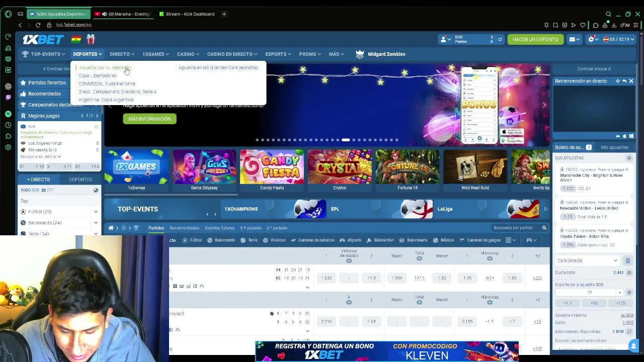Screen dimensions: 644x362
Task: Open Spotify from the browser sidebar
Action: [x=8, y=114]
